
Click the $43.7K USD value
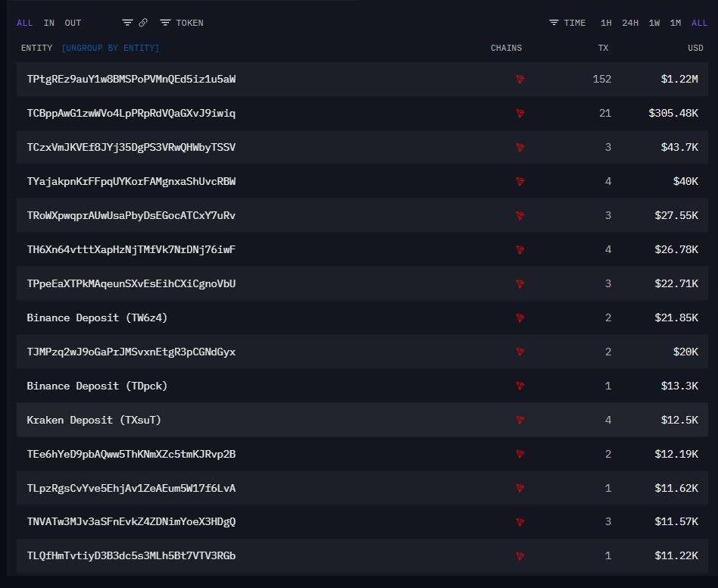[x=679, y=148]
